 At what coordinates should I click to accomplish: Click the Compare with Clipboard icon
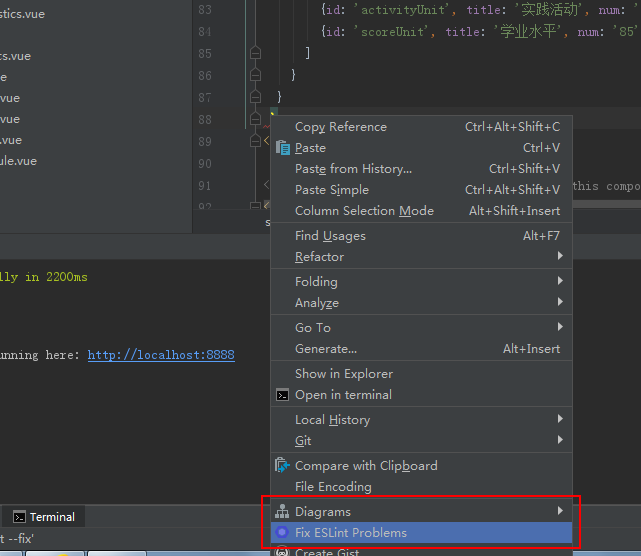[x=283, y=466]
